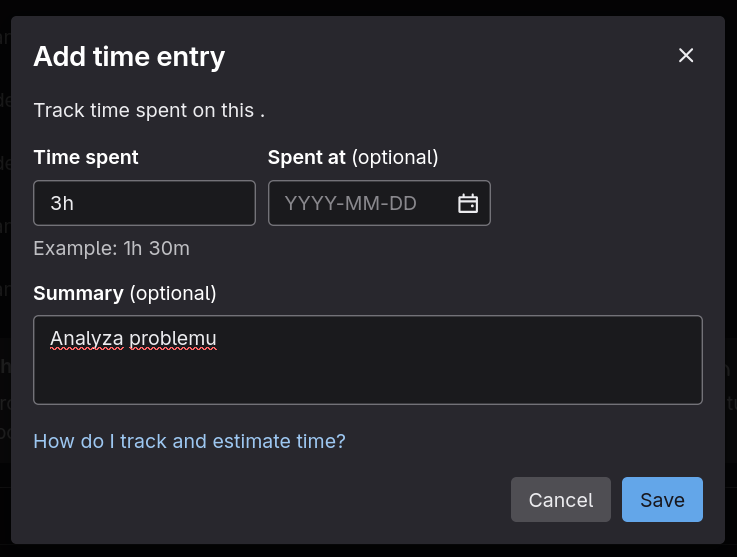Open the calendar date picker

468,204
